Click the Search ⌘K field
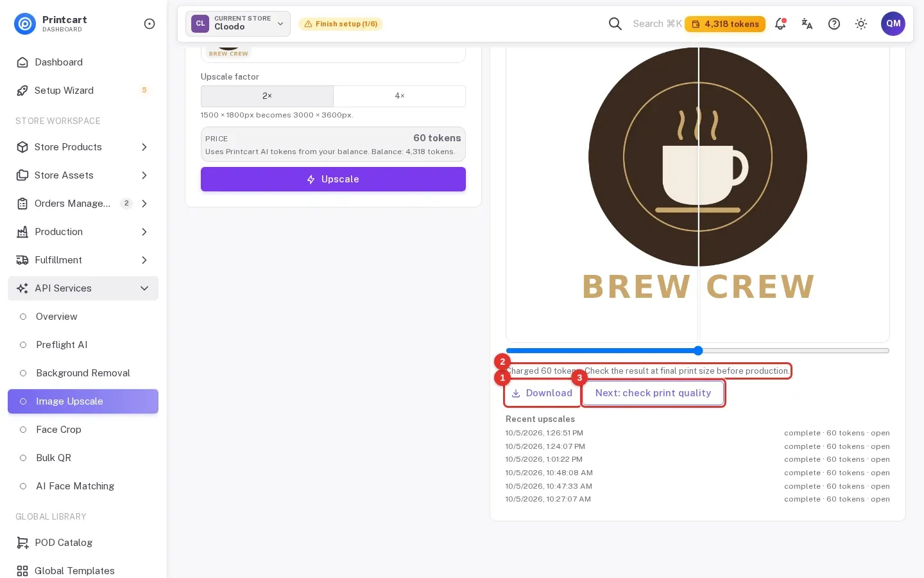The height and width of the screenshot is (578, 924). 657,24
